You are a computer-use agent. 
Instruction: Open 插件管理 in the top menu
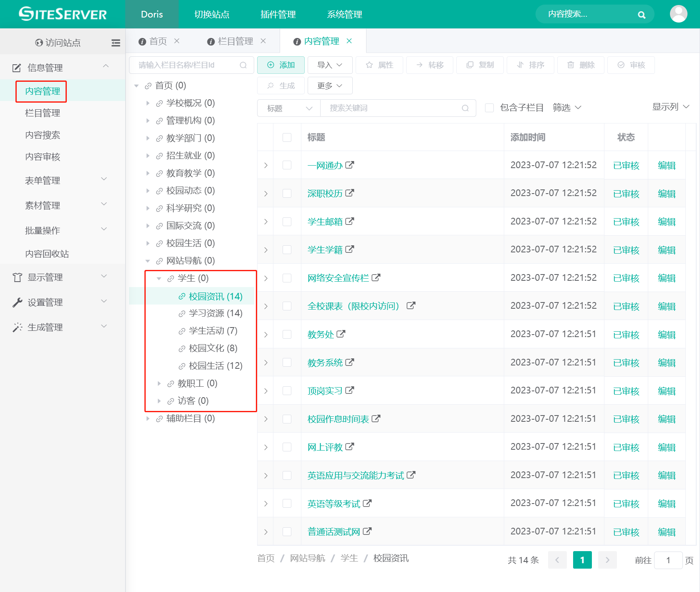click(x=278, y=14)
